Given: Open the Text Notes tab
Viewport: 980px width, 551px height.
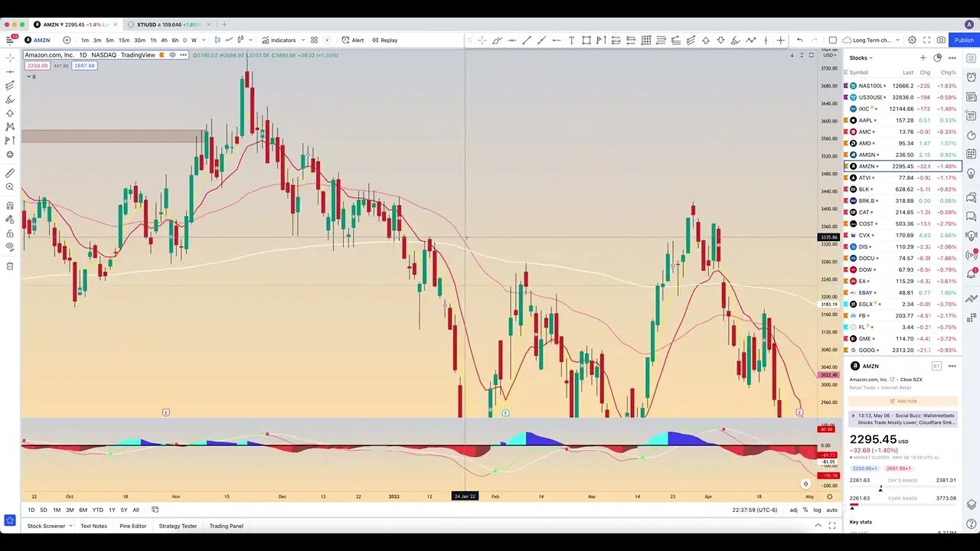Looking at the screenshot, I should click(93, 526).
